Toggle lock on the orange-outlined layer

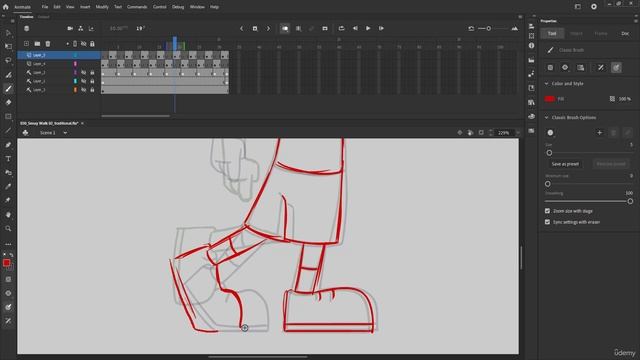coord(92,90)
